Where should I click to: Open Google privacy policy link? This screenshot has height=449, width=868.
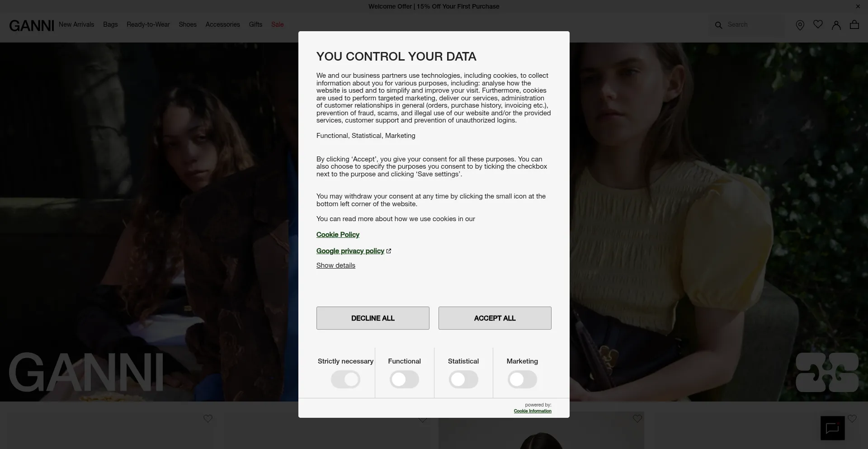point(350,251)
